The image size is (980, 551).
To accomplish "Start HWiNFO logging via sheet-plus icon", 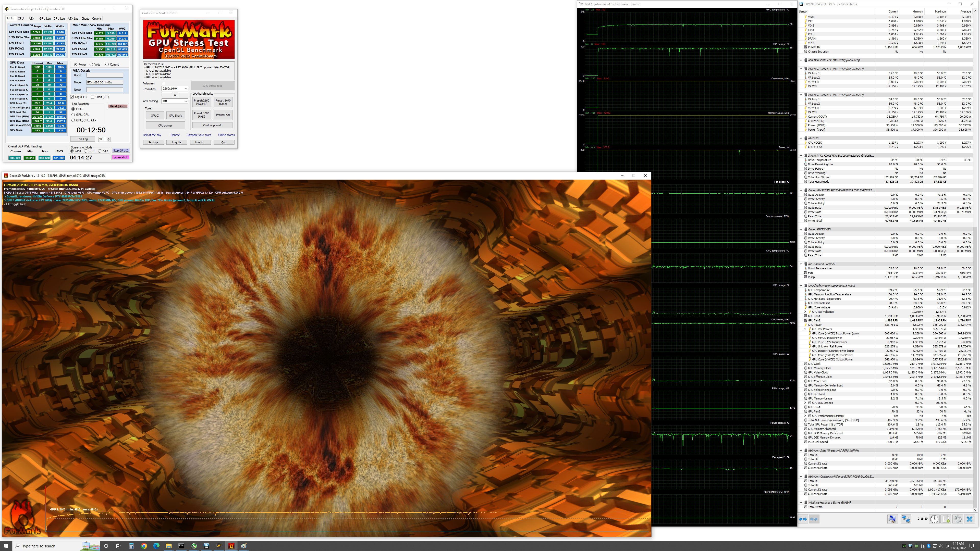I will tap(946, 519).
